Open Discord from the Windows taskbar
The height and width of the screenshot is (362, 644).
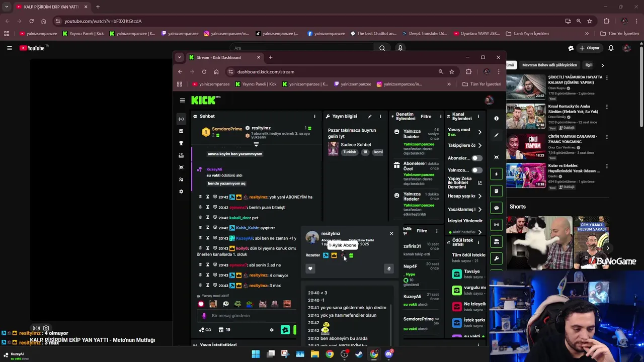[389, 354]
